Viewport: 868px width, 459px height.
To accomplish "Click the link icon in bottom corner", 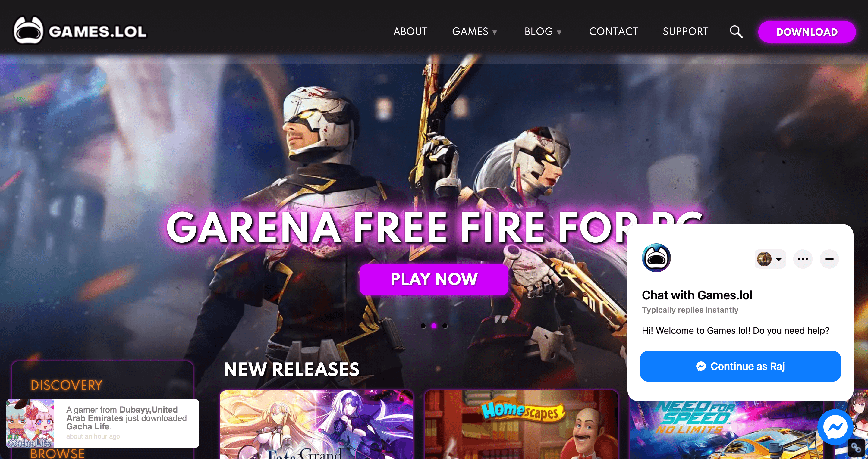I will tap(856, 448).
